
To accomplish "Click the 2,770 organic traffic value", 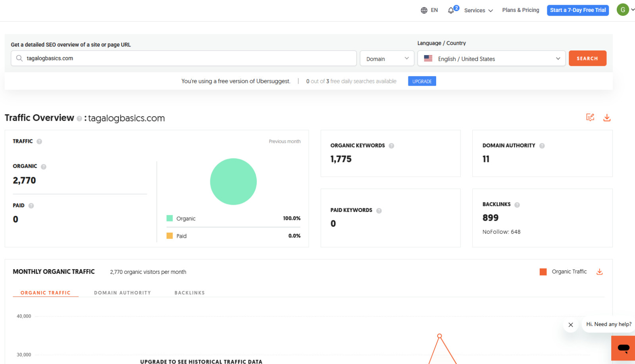I will pyautogui.click(x=24, y=181).
